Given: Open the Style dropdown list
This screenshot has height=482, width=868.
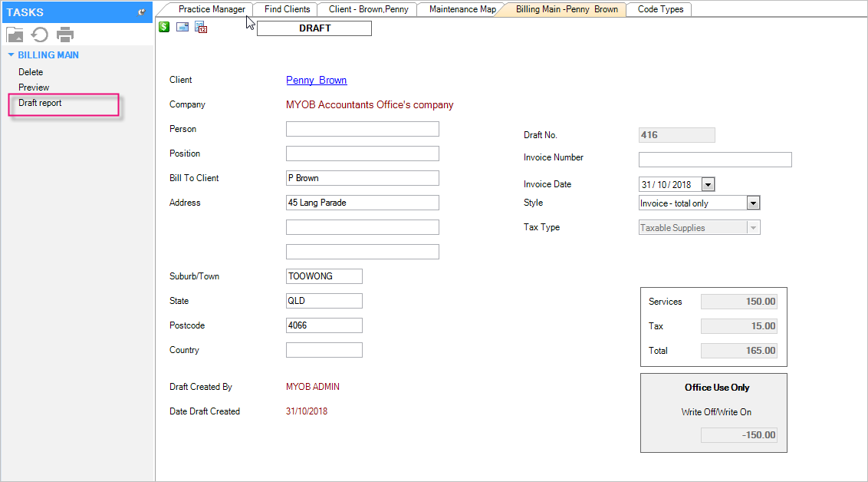Looking at the screenshot, I should click(x=753, y=203).
